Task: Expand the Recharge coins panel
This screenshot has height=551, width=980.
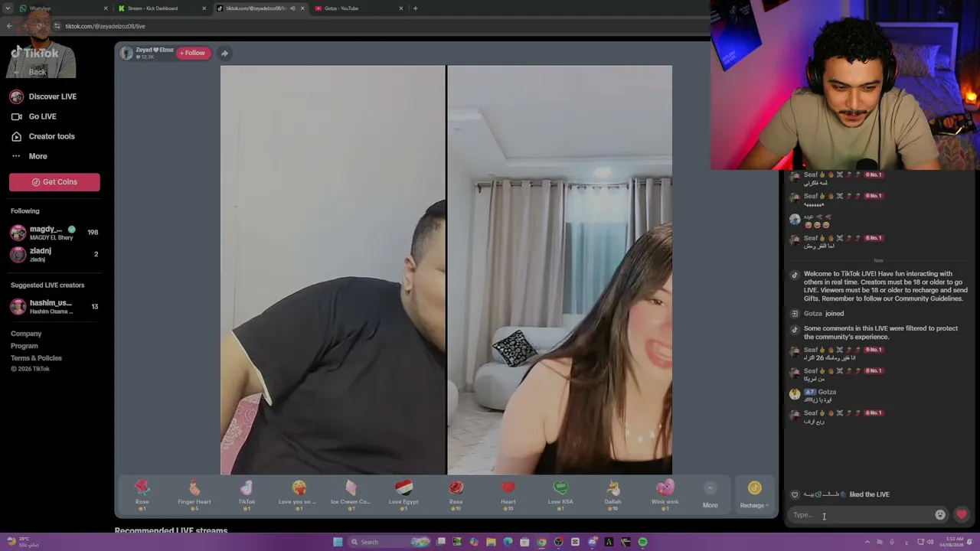Action: tap(754, 495)
